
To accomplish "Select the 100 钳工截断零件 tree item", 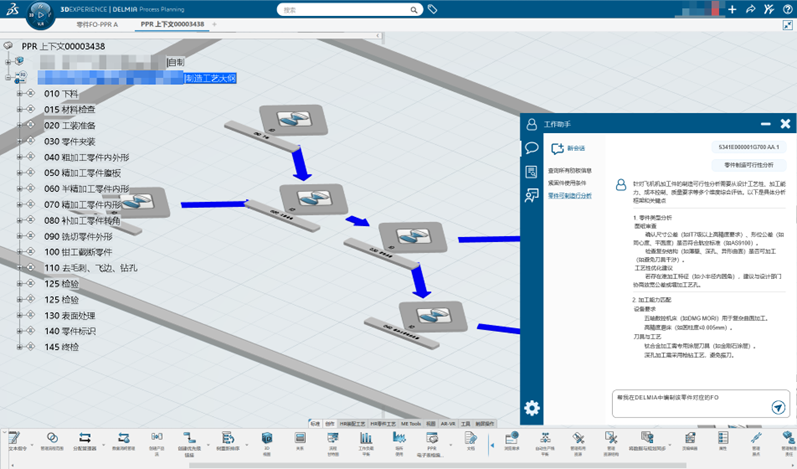I will [x=78, y=252].
